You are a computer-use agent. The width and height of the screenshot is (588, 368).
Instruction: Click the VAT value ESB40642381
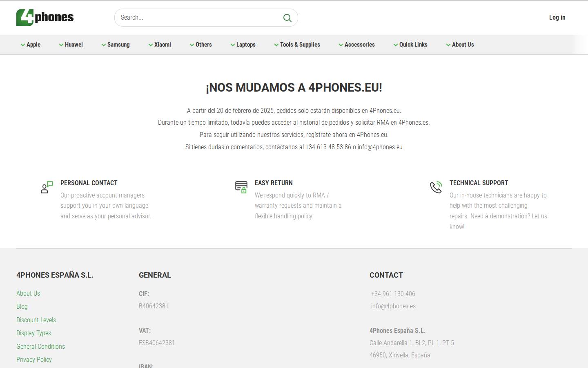[157, 343]
